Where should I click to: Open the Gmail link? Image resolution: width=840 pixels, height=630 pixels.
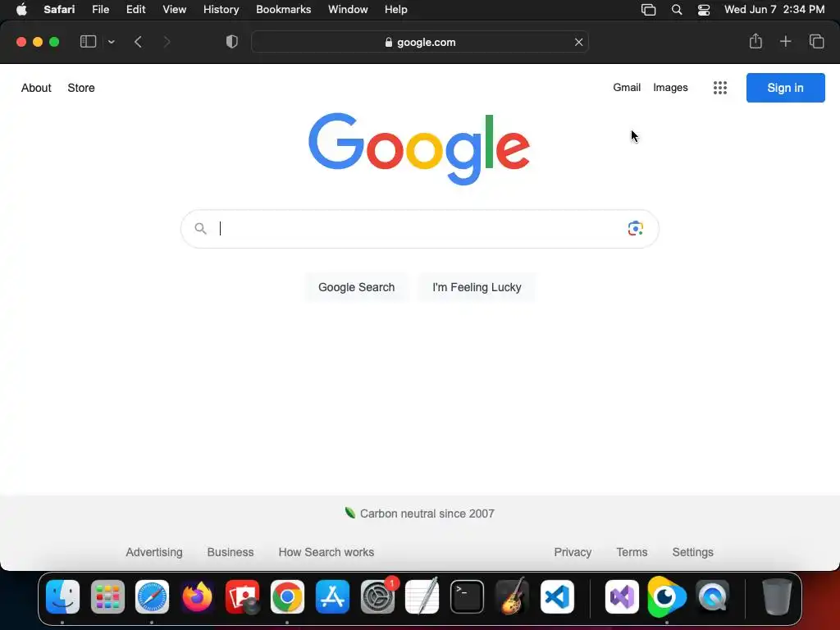[627, 87]
